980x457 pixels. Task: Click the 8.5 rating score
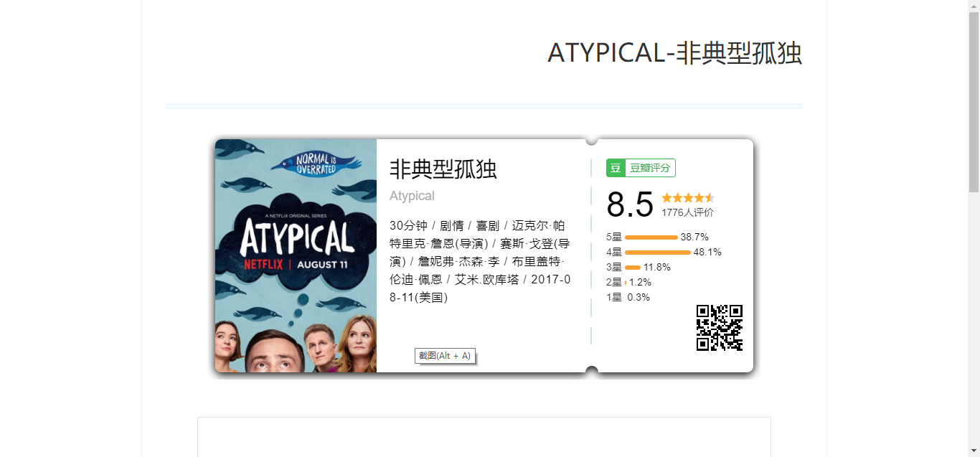pyautogui.click(x=630, y=204)
